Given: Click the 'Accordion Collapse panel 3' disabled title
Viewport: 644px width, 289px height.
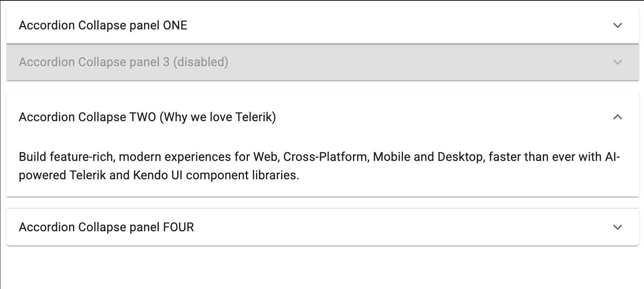Looking at the screenshot, I should [x=94, y=62].
